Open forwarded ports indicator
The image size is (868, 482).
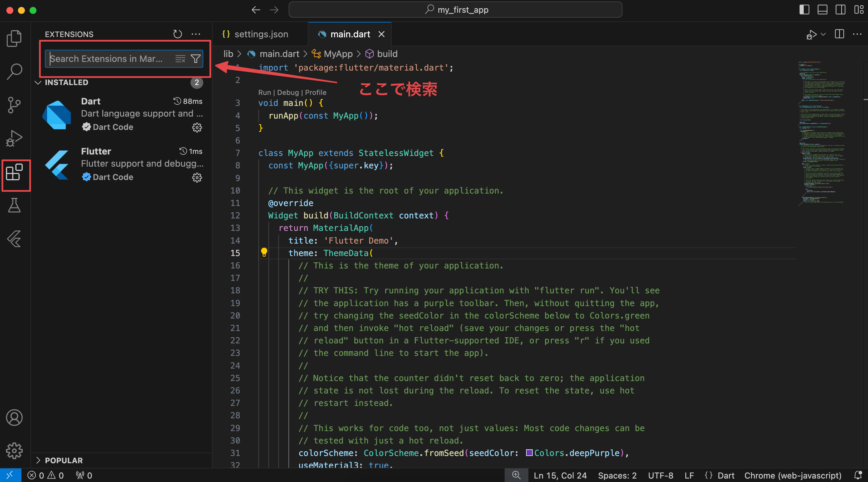84,475
